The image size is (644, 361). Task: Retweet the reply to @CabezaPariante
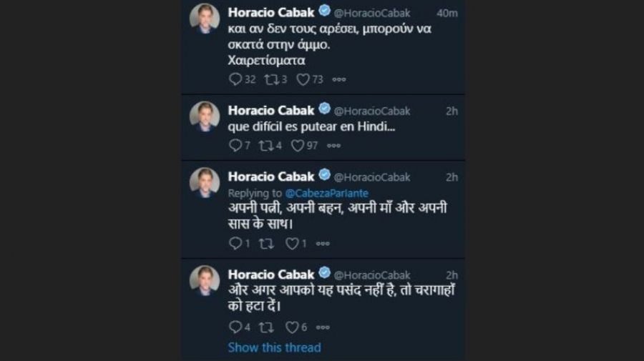tap(264, 244)
